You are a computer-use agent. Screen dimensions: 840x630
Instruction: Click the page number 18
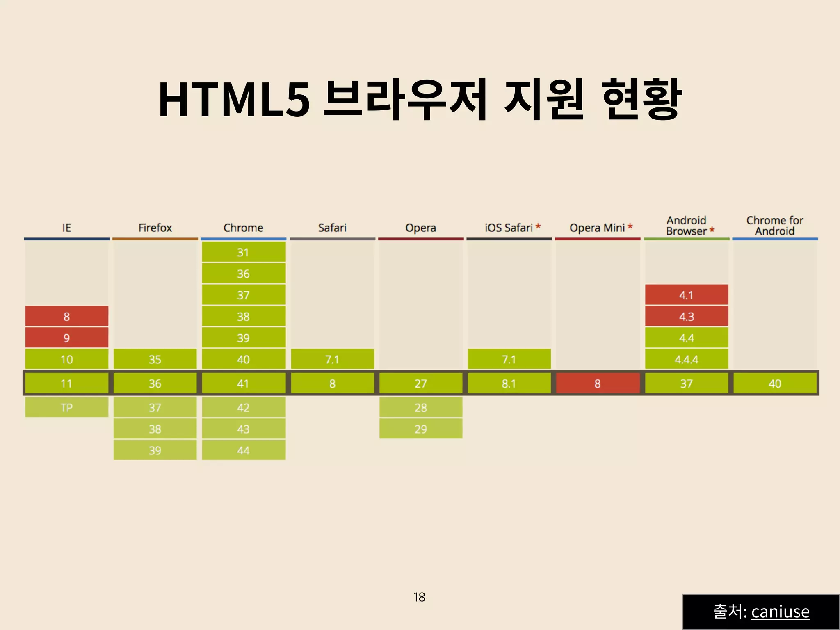pyautogui.click(x=419, y=597)
